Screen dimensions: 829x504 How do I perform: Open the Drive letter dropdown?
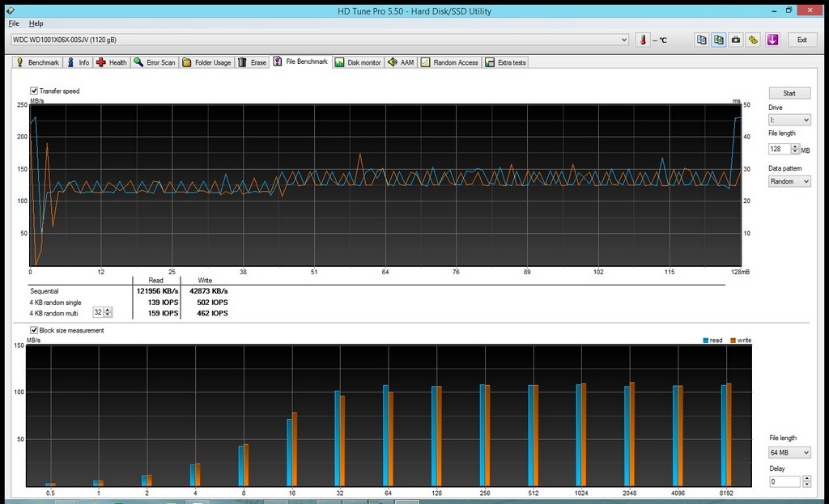point(789,120)
